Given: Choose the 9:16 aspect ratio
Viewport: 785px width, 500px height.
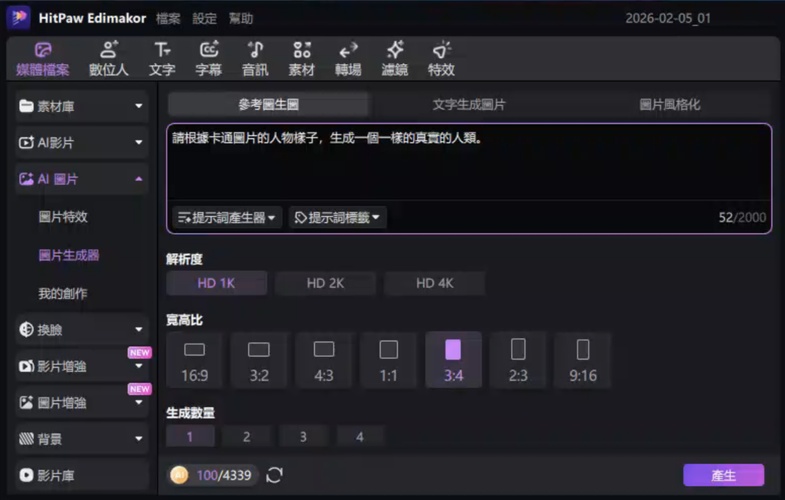Looking at the screenshot, I should (583, 360).
